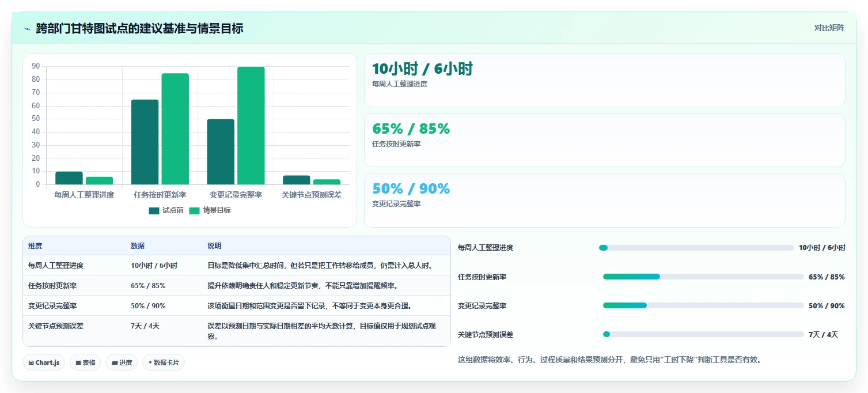
Task: Click the progress list label 每周人工整理进度
Action: [486, 248]
